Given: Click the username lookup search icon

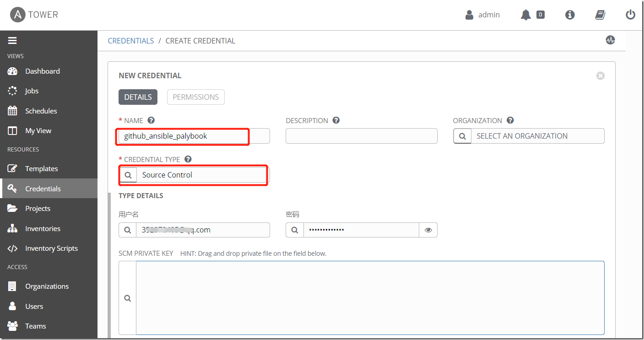Looking at the screenshot, I should click(x=127, y=230).
